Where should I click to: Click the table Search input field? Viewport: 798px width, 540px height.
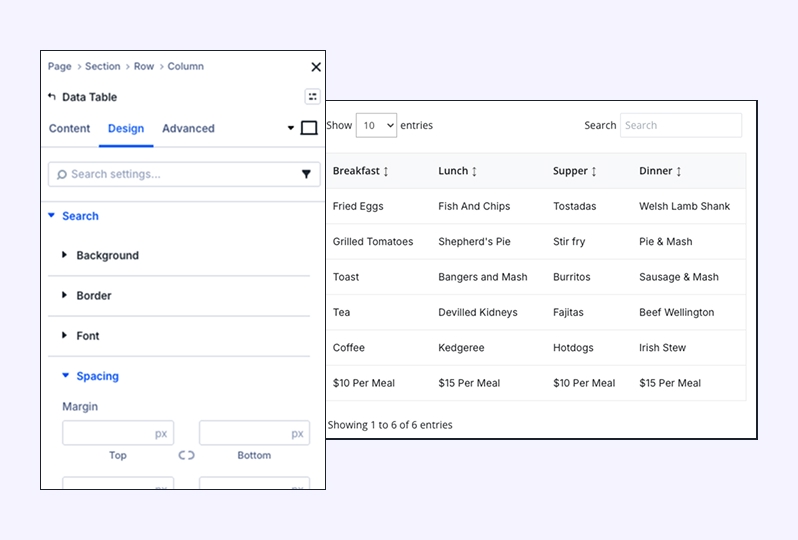pyautogui.click(x=680, y=125)
